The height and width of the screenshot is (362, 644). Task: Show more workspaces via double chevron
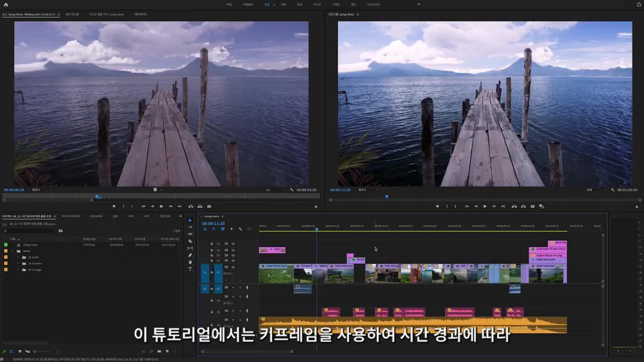(419, 4)
